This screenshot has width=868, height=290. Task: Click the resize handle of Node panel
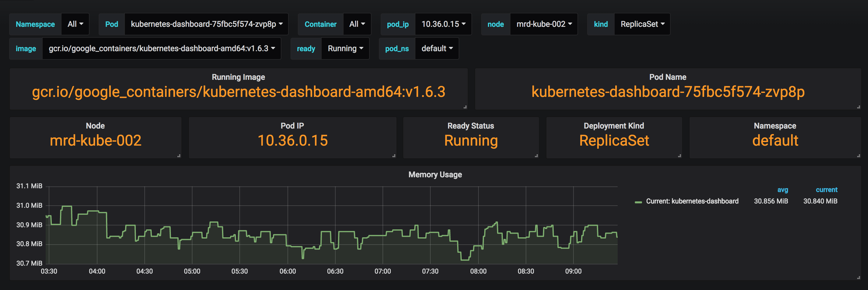click(x=179, y=156)
